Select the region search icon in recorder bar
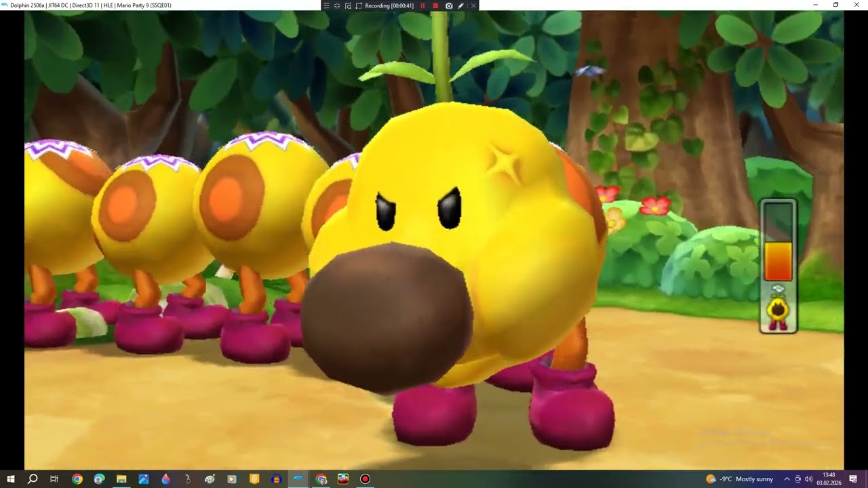868x488 pixels. 348,5
